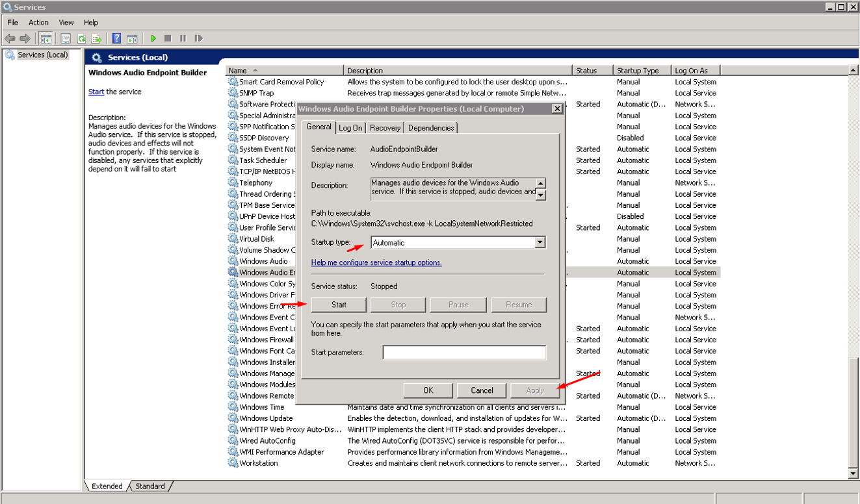Image resolution: width=860 pixels, height=504 pixels.
Task: Open 'Help me configure service startup options' link
Action: pyautogui.click(x=376, y=262)
